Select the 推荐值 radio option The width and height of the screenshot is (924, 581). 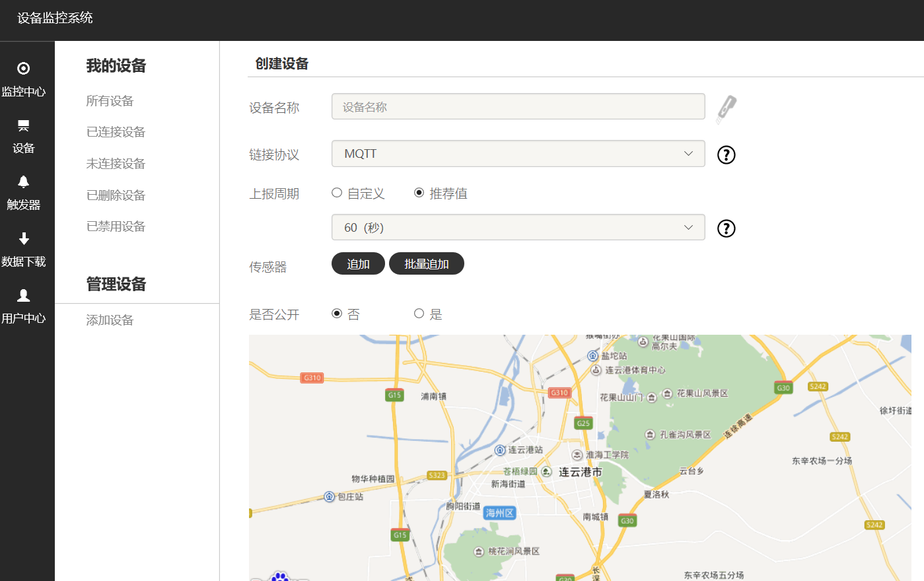[x=419, y=193]
